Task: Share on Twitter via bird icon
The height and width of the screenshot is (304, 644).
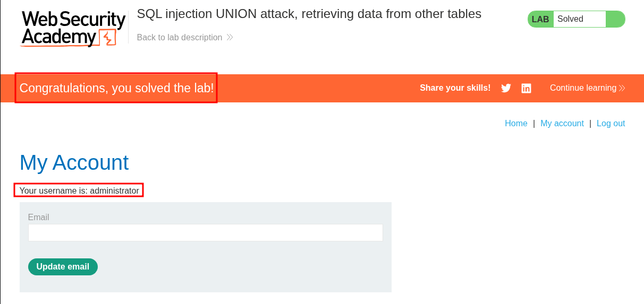Action: point(506,88)
